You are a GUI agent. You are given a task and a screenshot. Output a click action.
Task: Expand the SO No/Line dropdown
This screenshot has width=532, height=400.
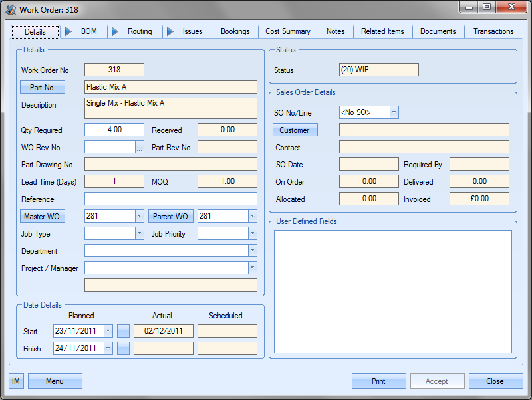394,112
